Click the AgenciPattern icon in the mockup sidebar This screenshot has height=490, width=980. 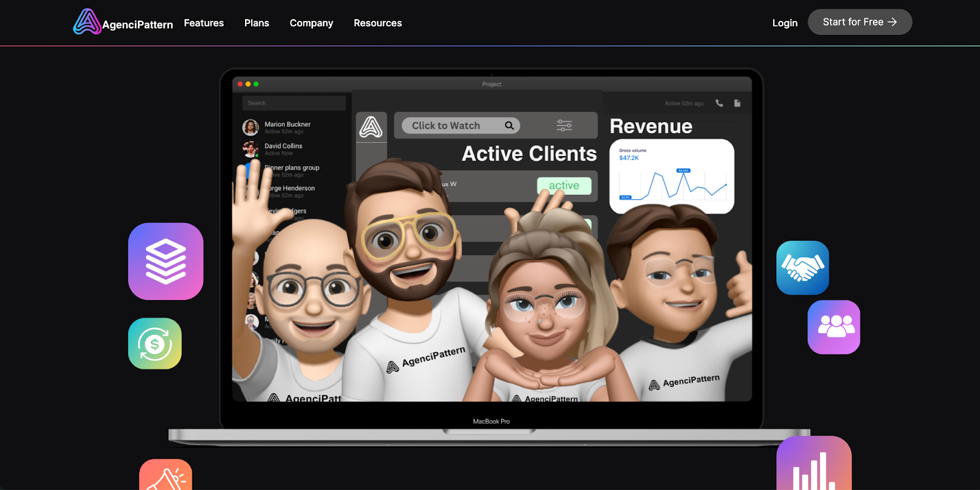pos(371,127)
